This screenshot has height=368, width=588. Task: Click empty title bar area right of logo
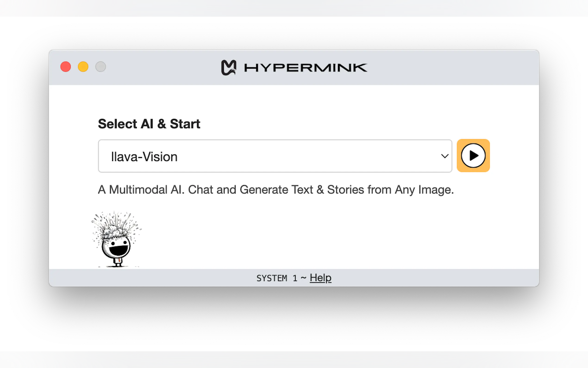(x=450, y=67)
